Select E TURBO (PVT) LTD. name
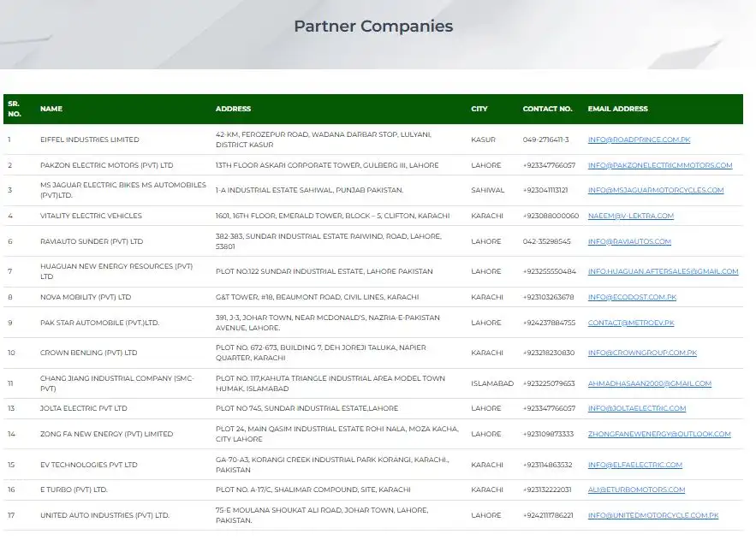Screen dimensions: 756x540 coord(74,490)
